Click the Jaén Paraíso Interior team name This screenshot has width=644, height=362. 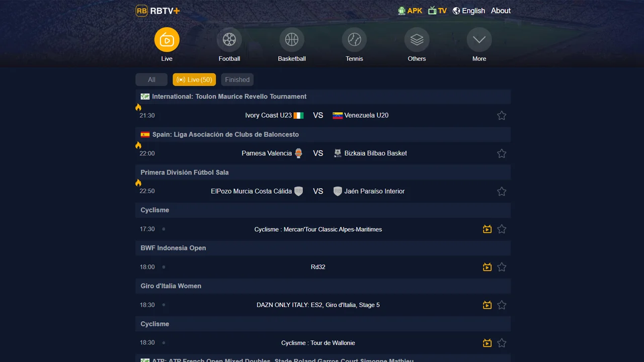click(374, 191)
